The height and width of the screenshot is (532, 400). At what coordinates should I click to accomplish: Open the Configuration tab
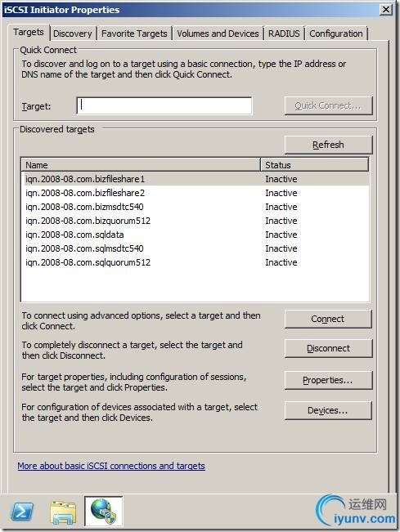pyautogui.click(x=336, y=34)
